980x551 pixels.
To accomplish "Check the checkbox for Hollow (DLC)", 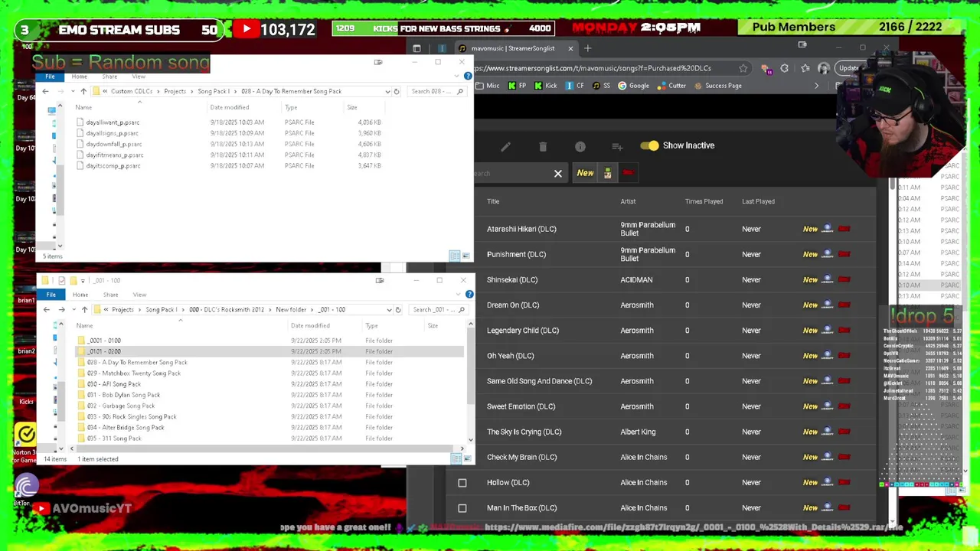I will coord(462,483).
